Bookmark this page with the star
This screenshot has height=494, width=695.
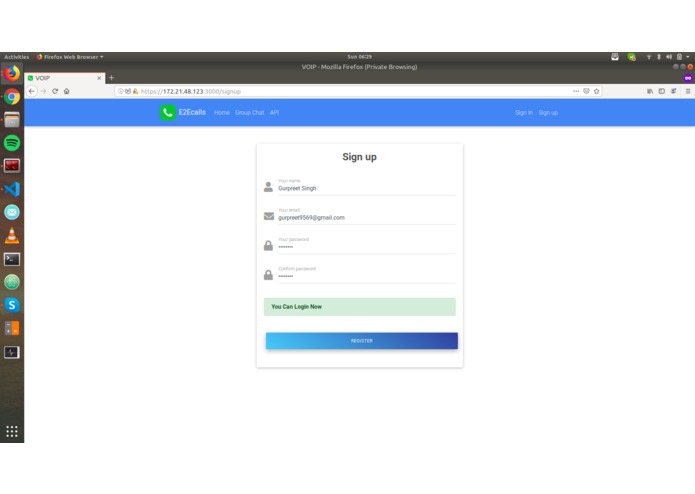(x=597, y=91)
